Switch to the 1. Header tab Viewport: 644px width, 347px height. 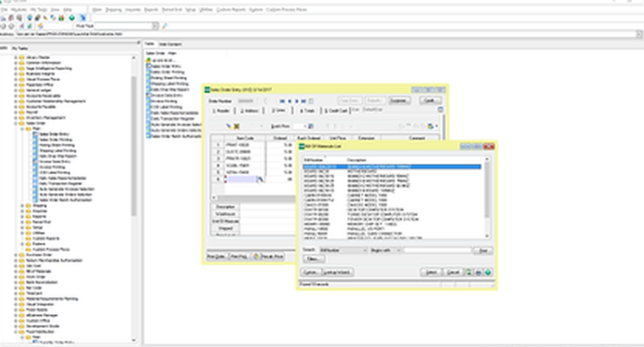click(222, 111)
